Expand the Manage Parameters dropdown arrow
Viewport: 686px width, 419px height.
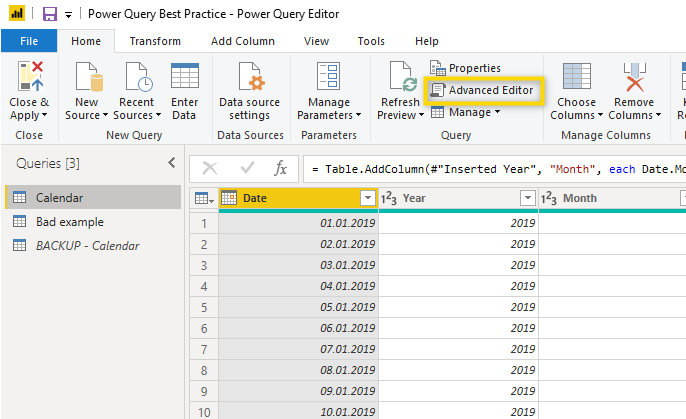[x=358, y=115]
